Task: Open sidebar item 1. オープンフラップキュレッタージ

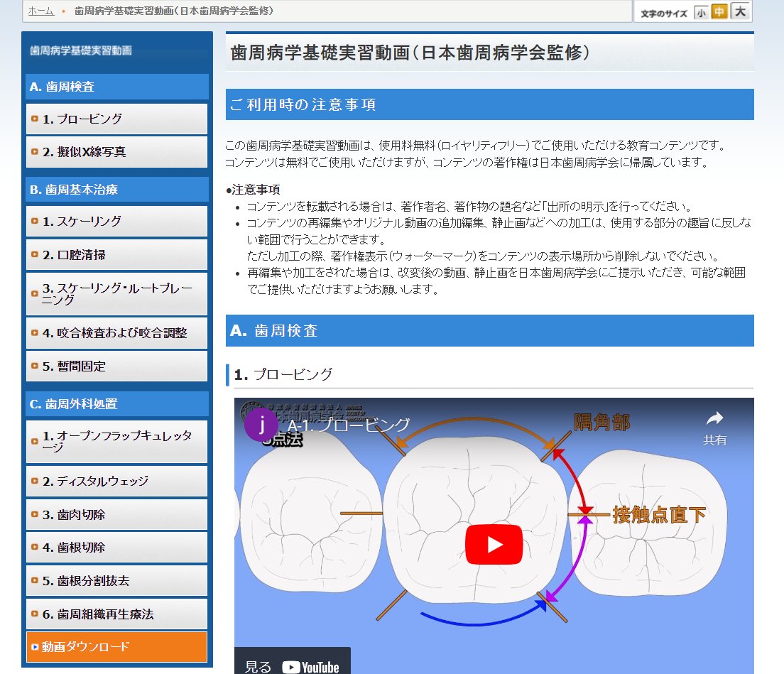Action: click(x=117, y=442)
